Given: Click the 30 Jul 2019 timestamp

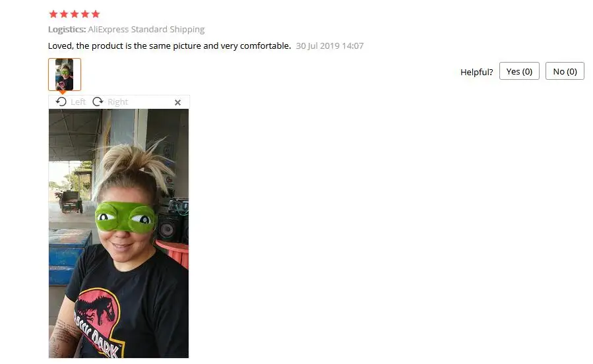Looking at the screenshot, I should click(x=330, y=45).
